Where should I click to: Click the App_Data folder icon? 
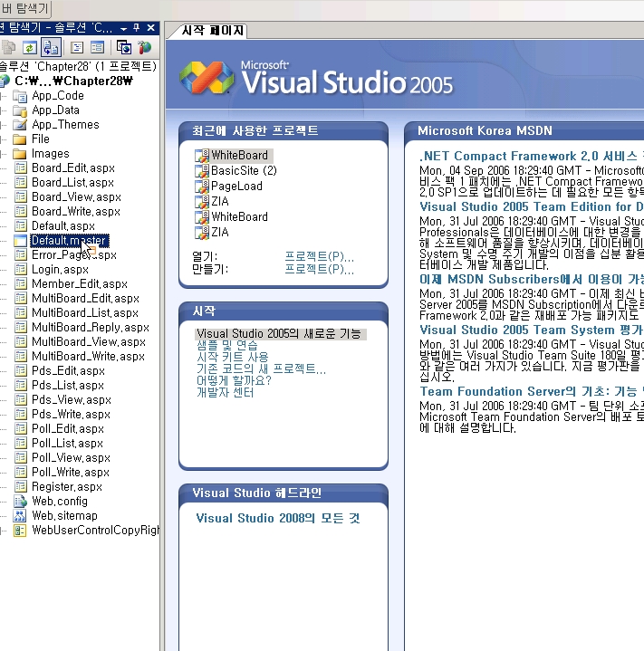(x=20, y=110)
